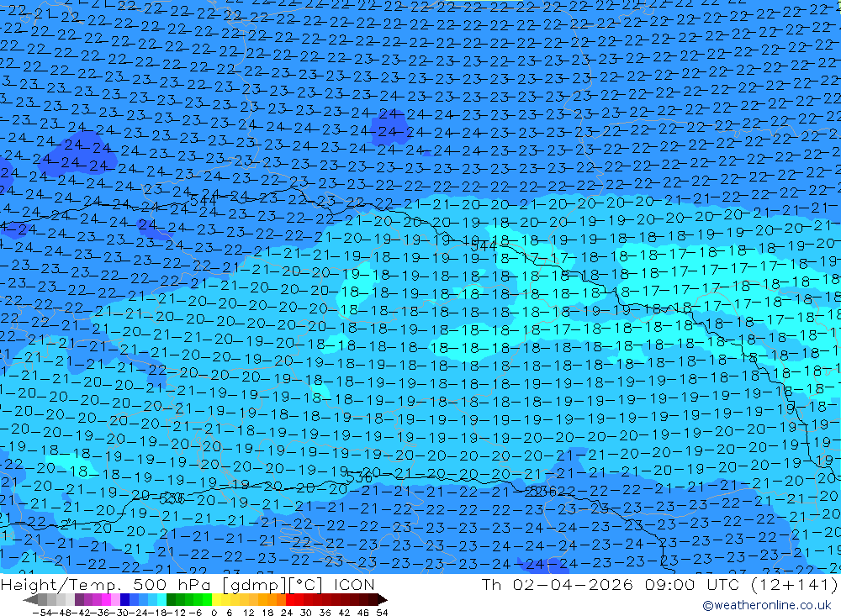Click the legend scale label -54
Screen dimensions: 841x616
[42, 613]
